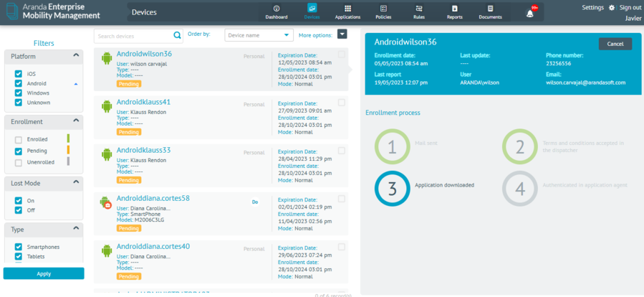Open the Dashboard tab label
This screenshot has width=644, height=297.
[277, 17]
